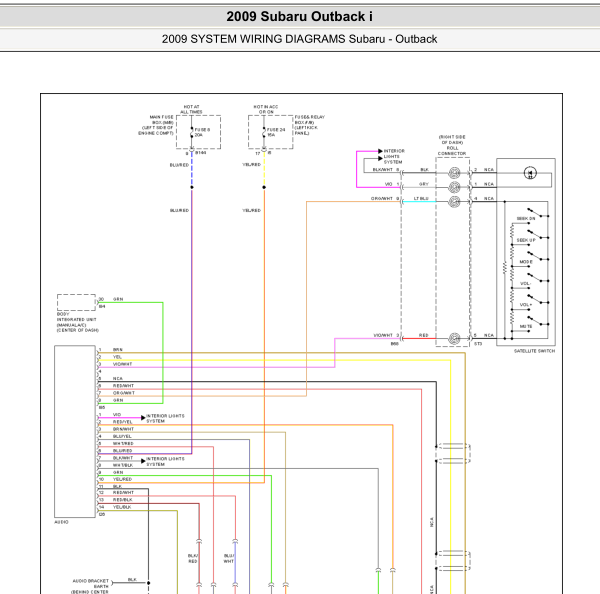Select the "ROLL CONNECTOR" heading
The height and width of the screenshot is (594, 600).
[x=452, y=150]
